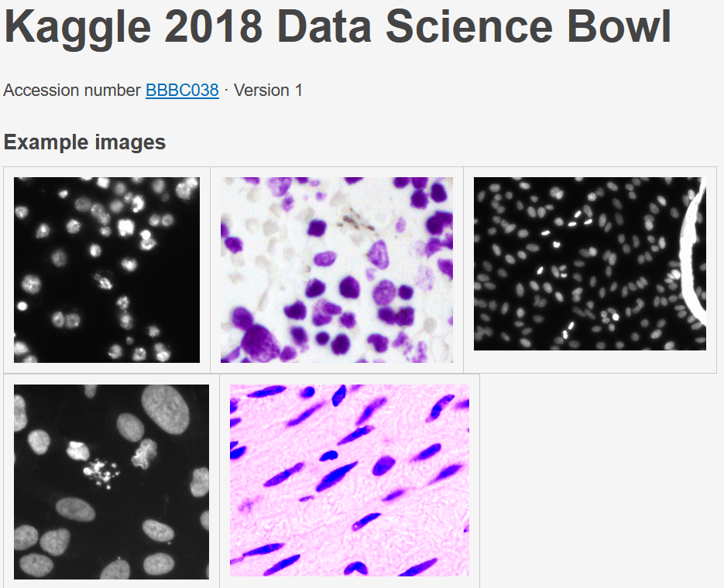Select the pink tissue with blue nuclei thumbnail
724x588 pixels.
[349, 480]
